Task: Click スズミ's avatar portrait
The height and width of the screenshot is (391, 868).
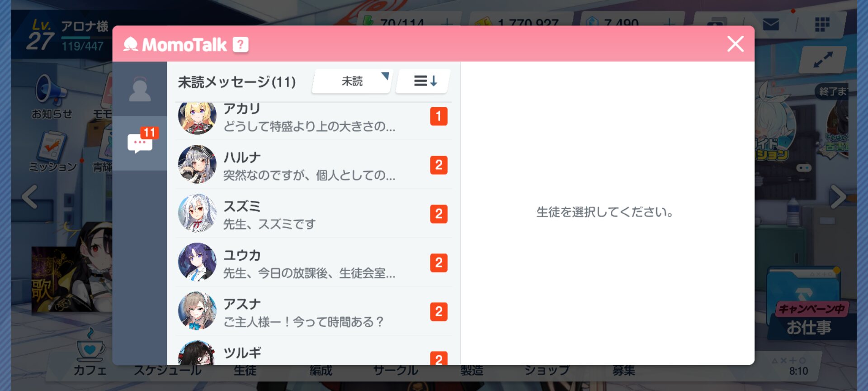Action: pos(197,213)
